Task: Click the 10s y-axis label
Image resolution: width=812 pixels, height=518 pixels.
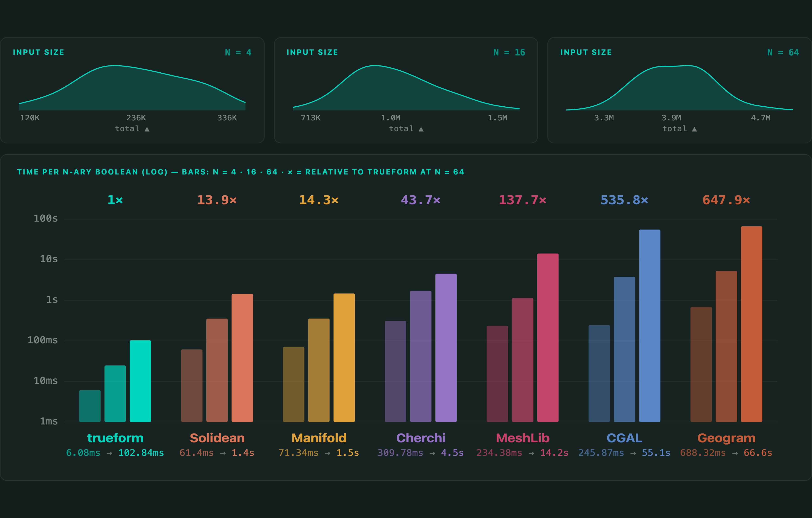Action: 48,259
